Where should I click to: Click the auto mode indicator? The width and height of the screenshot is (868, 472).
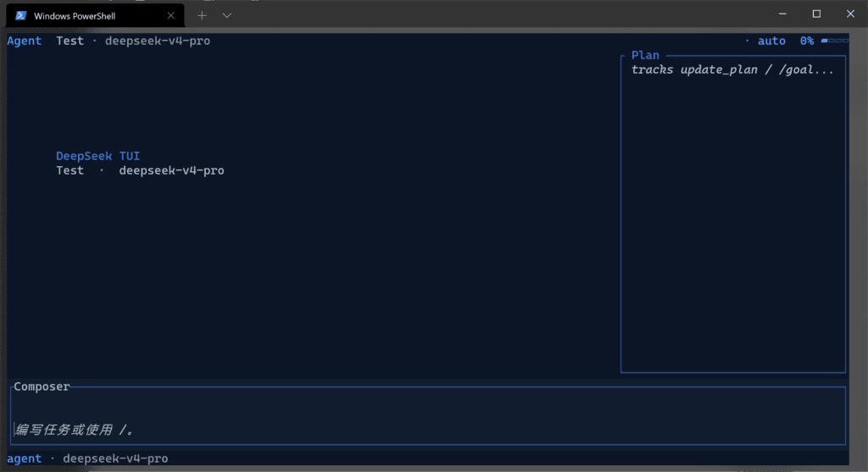click(771, 41)
